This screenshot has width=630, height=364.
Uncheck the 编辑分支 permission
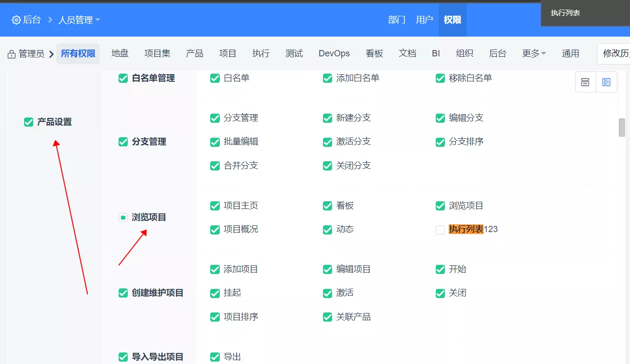click(x=440, y=118)
